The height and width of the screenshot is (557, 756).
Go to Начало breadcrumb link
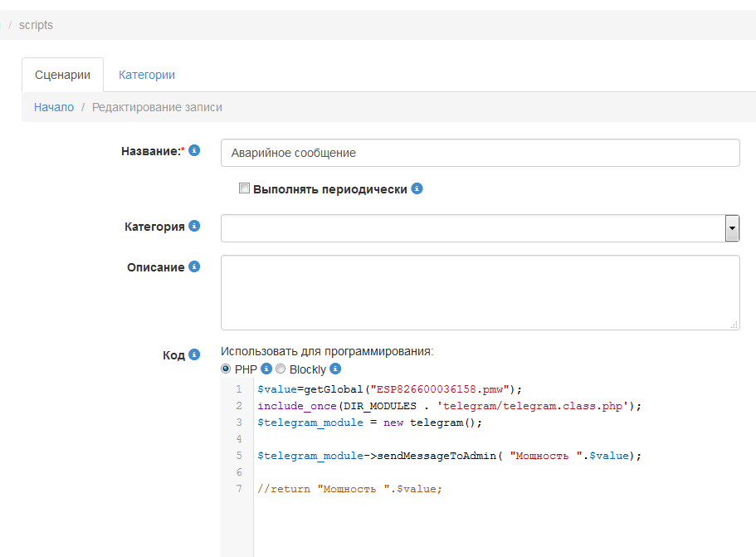click(54, 107)
